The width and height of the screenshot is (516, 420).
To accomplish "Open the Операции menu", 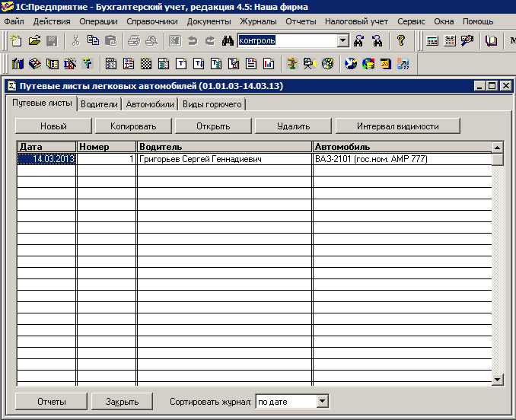I will [x=98, y=22].
